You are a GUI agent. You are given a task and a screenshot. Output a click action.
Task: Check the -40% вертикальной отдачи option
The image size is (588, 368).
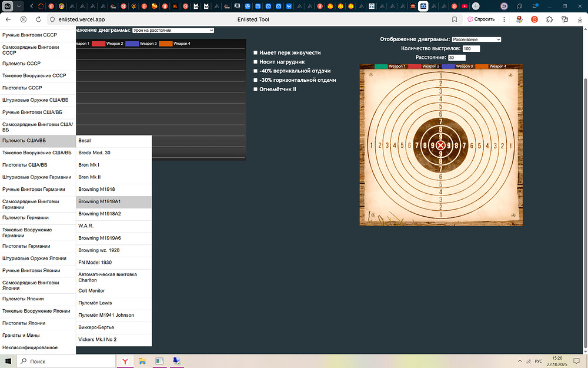click(x=255, y=71)
